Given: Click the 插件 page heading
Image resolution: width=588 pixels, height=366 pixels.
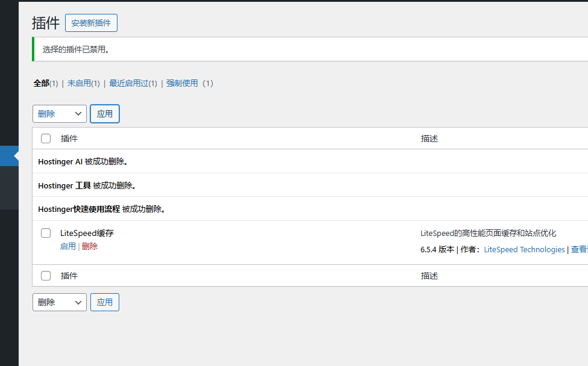Looking at the screenshot, I should [45, 22].
